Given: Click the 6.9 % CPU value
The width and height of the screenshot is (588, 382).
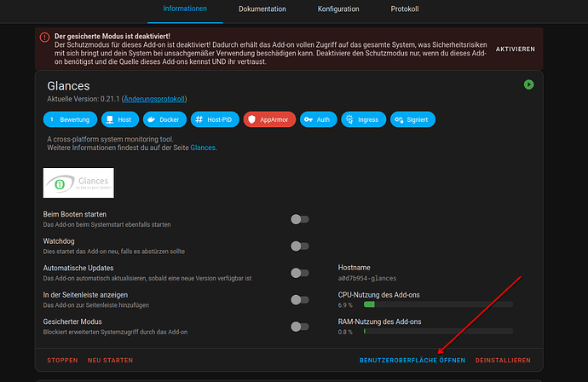Looking at the screenshot, I should (x=345, y=305).
